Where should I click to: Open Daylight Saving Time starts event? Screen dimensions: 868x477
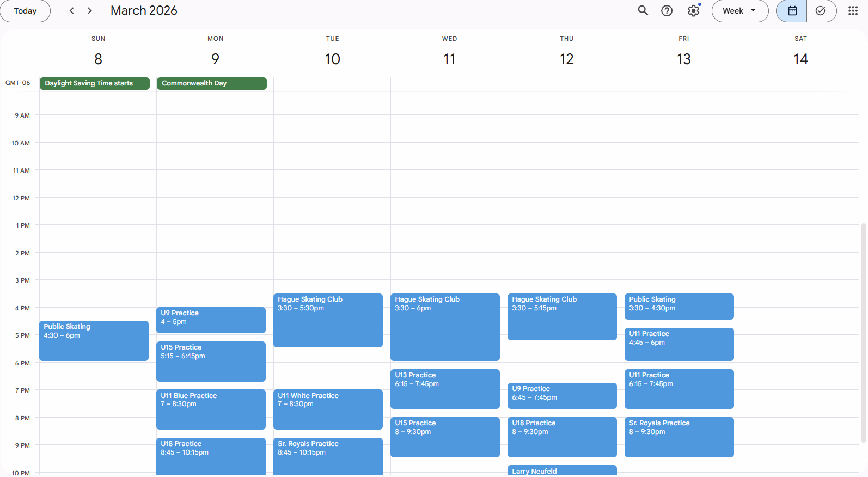[x=94, y=83]
